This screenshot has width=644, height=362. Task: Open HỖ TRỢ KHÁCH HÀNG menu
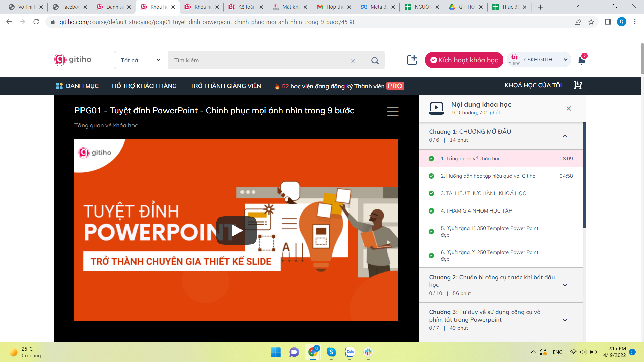click(144, 86)
